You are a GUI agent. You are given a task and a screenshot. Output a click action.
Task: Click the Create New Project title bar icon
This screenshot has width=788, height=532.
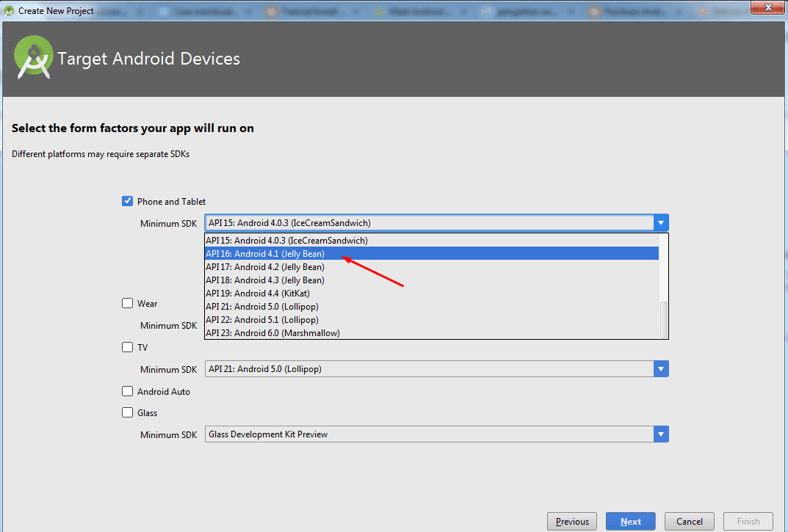point(10,11)
